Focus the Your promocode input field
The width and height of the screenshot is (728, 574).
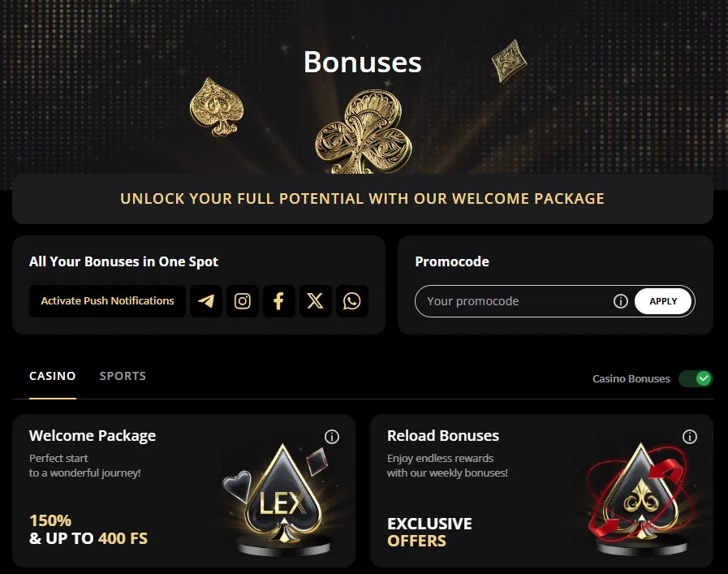[x=515, y=301]
